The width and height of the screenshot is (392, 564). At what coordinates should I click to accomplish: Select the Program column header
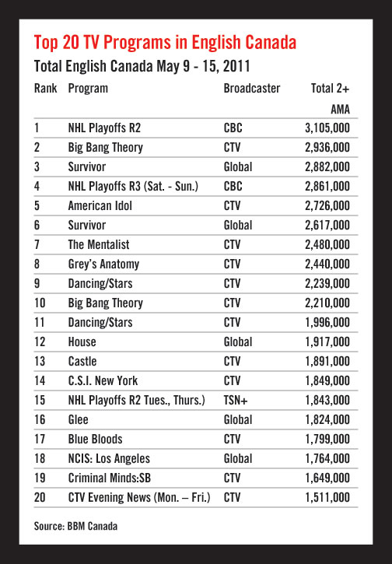88,89
